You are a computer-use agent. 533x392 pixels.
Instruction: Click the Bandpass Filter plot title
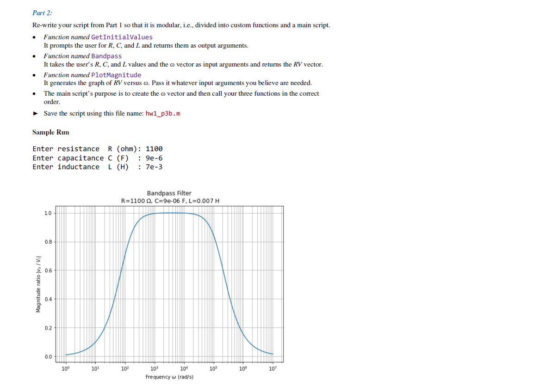pos(169,193)
